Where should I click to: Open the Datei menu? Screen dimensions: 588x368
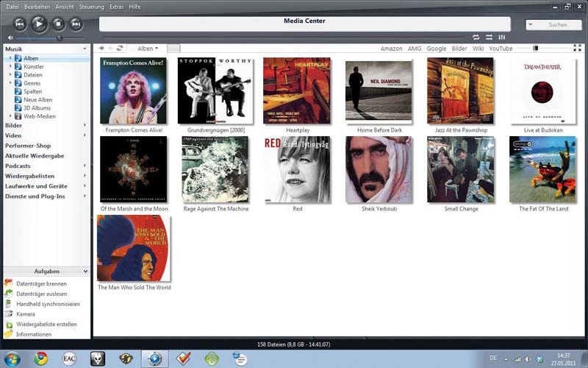point(12,7)
